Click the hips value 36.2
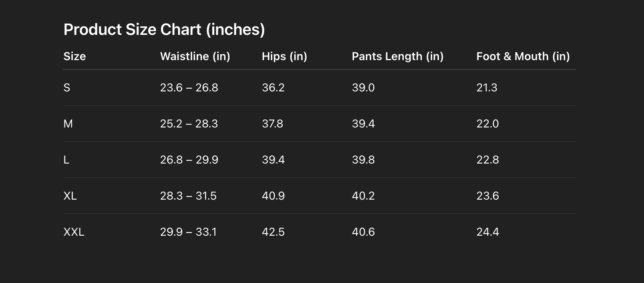The image size is (644, 283). [x=273, y=88]
